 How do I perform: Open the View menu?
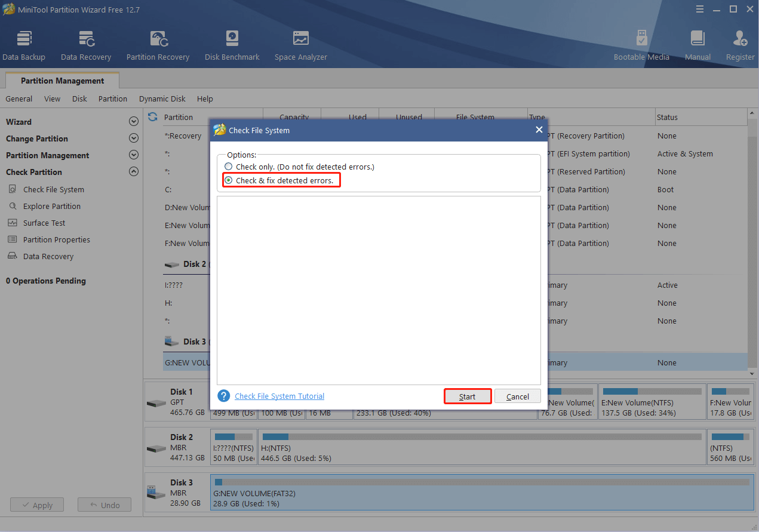click(53, 99)
